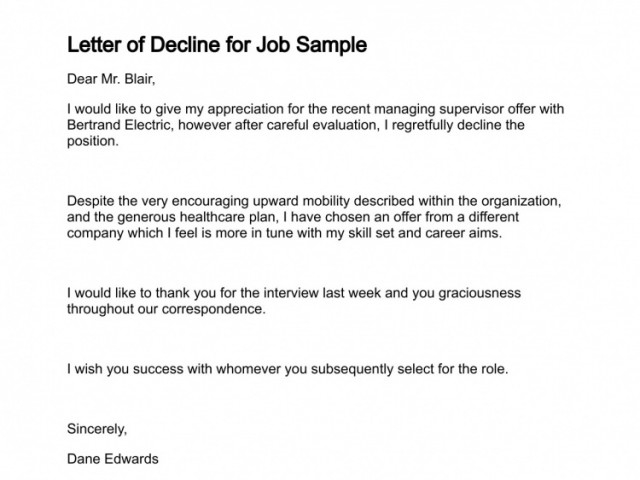Click the signature name "Dane Edwards"
Image resolution: width=640 pixels, height=480 pixels.
(113, 459)
